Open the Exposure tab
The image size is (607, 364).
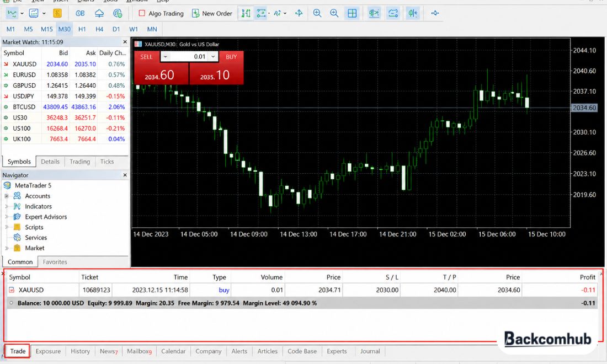click(48, 351)
